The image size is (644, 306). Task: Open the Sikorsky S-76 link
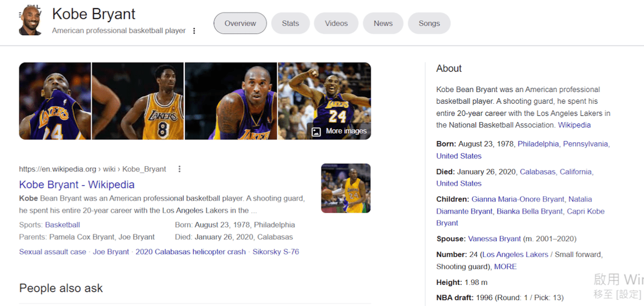pos(276,252)
